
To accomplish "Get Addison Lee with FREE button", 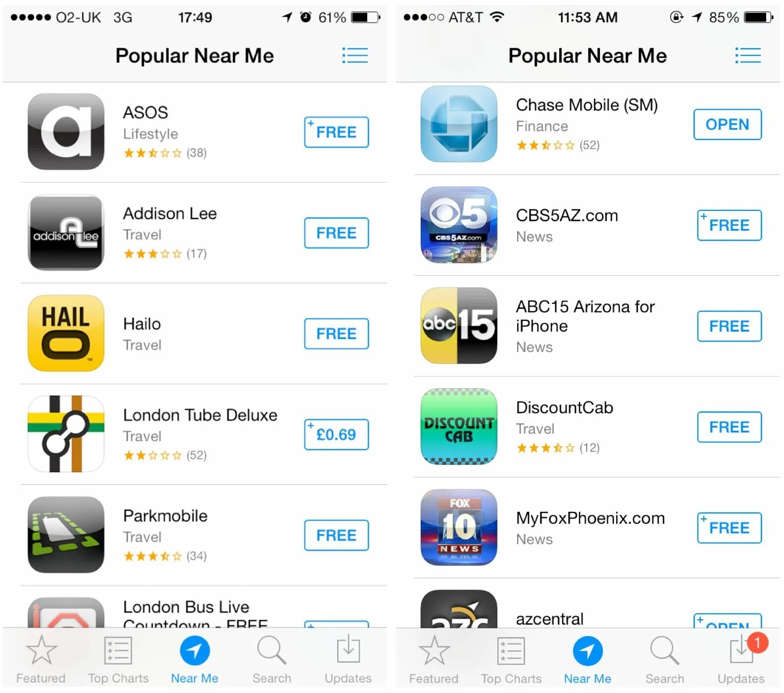I will click(x=337, y=233).
